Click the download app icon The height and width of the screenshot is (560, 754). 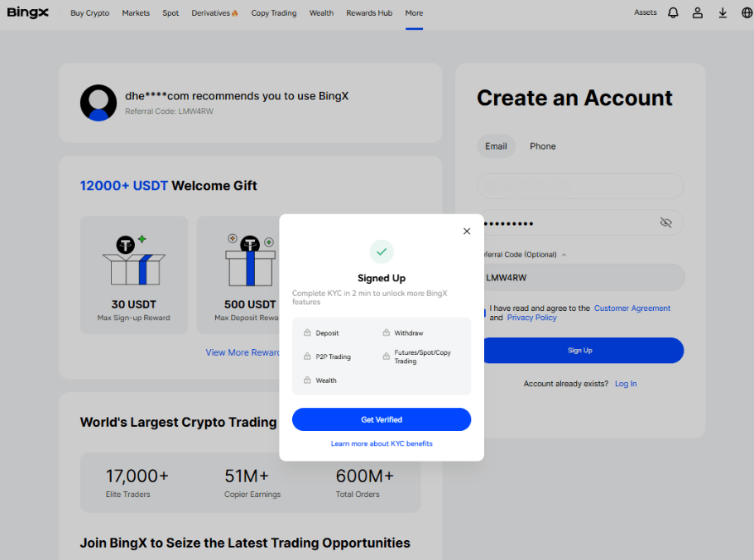click(723, 13)
